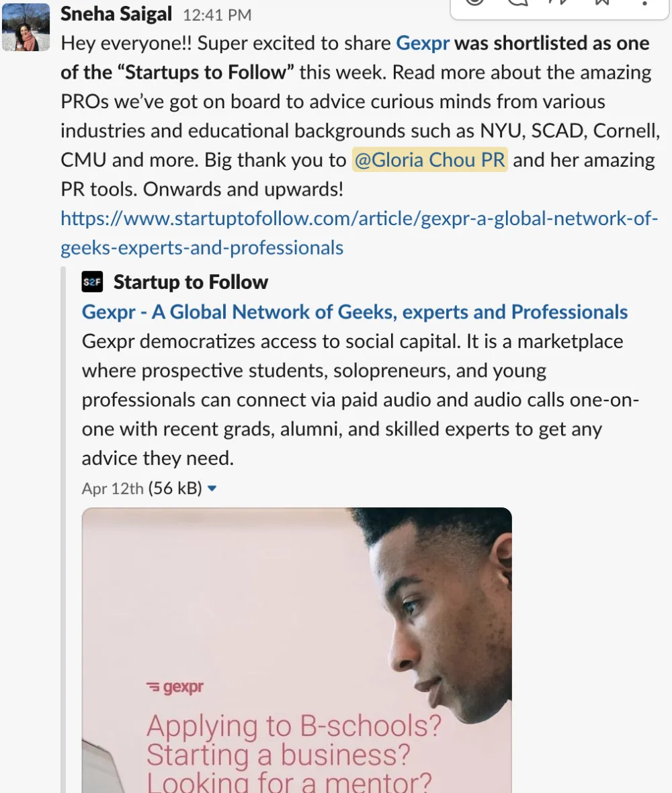The height and width of the screenshot is (793, 672).
Task: Click the 12:41 PM message timestamp
Action: point(217,15)
